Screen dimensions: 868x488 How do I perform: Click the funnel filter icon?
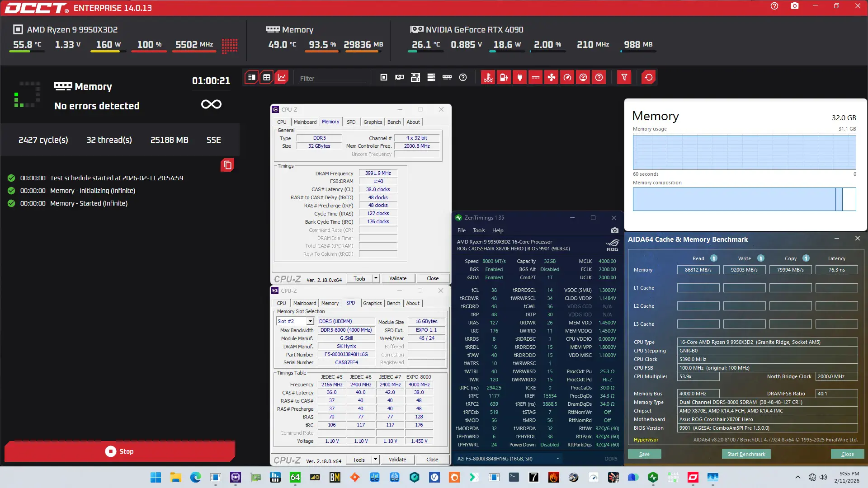[624, 77]
